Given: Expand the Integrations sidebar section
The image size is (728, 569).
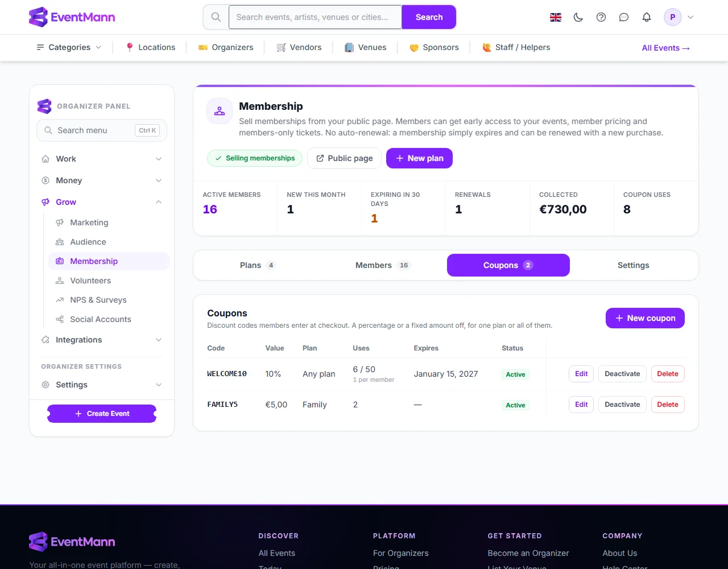Looking at the screenshot, I should 102,340.
